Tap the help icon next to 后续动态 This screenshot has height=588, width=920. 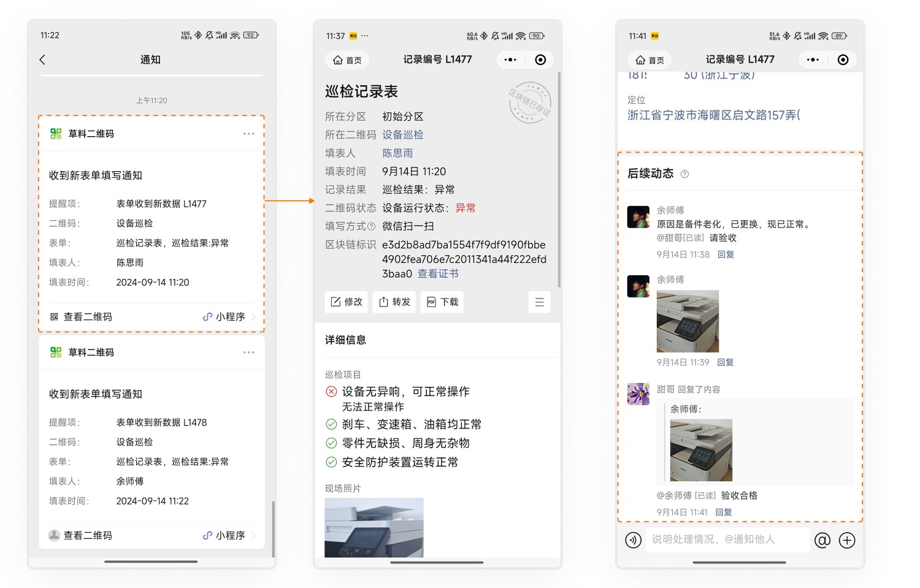(x=684, y=174)
